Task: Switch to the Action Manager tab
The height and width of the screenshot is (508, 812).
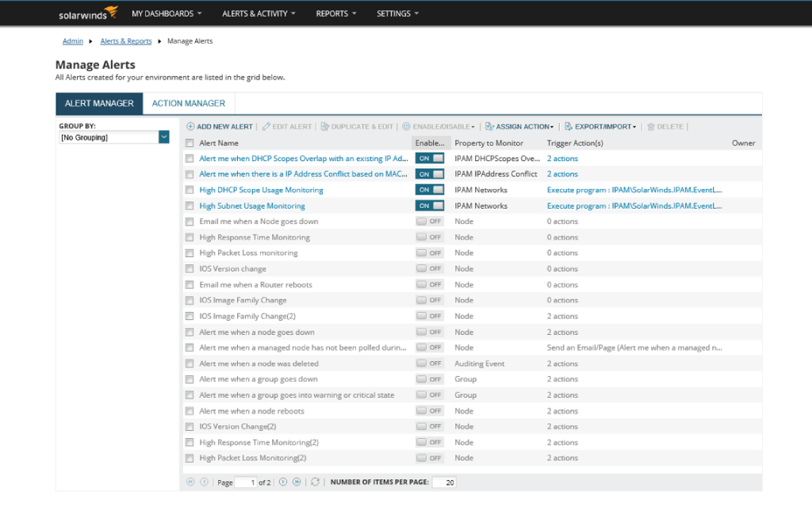Action: 189,103
